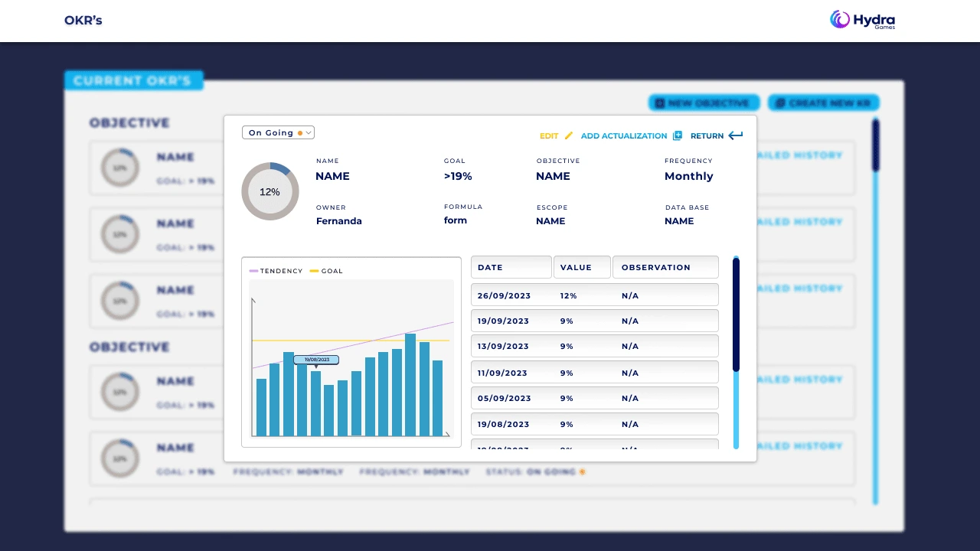Click the 12% progress ring
Screen dimensions: 980x551
click(269, 191)
